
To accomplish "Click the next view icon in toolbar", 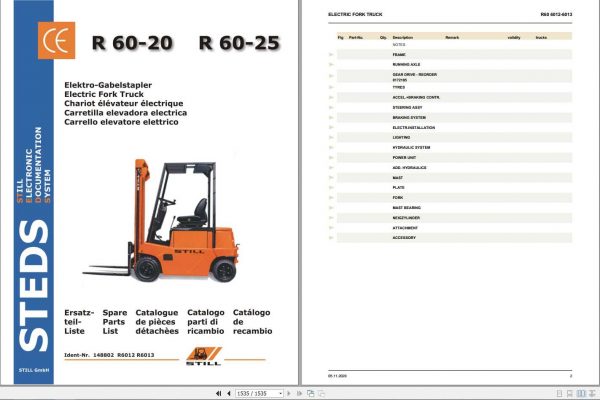I will click(x=321, y=393).
